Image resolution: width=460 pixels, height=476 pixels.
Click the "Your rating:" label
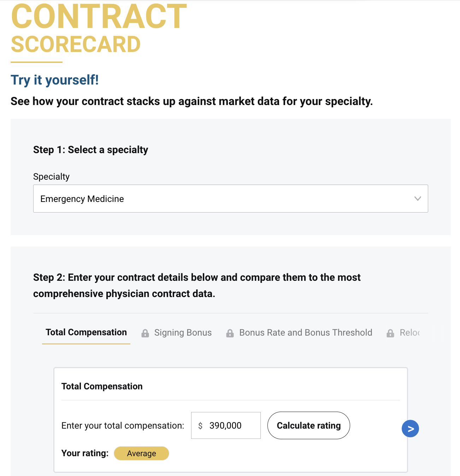[85, 453]
